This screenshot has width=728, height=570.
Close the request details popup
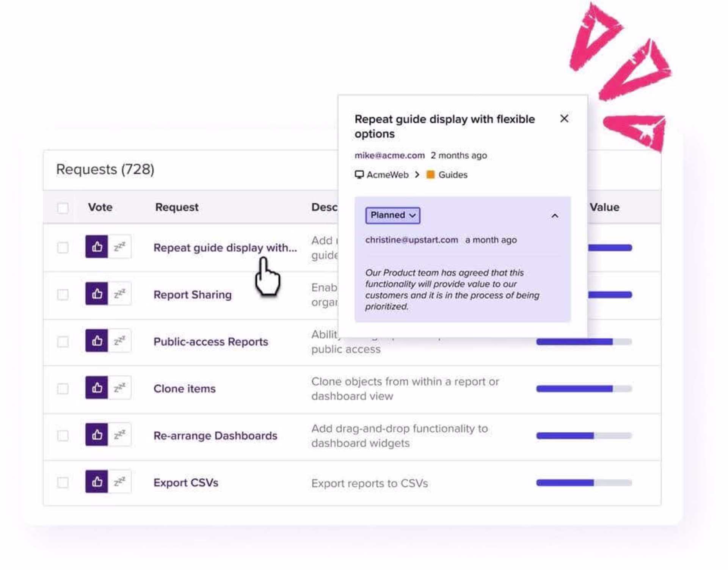[564, 119]
